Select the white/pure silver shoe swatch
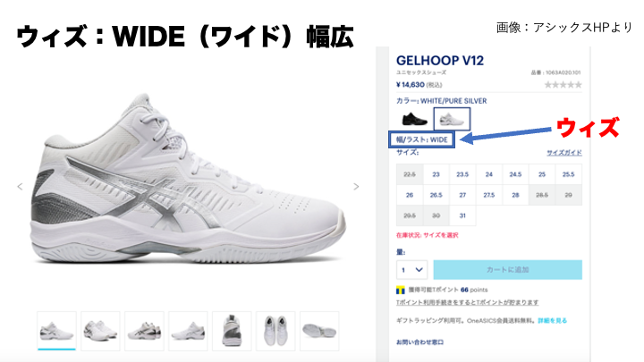This screenshot has width=644, height=362. [452, 120]
